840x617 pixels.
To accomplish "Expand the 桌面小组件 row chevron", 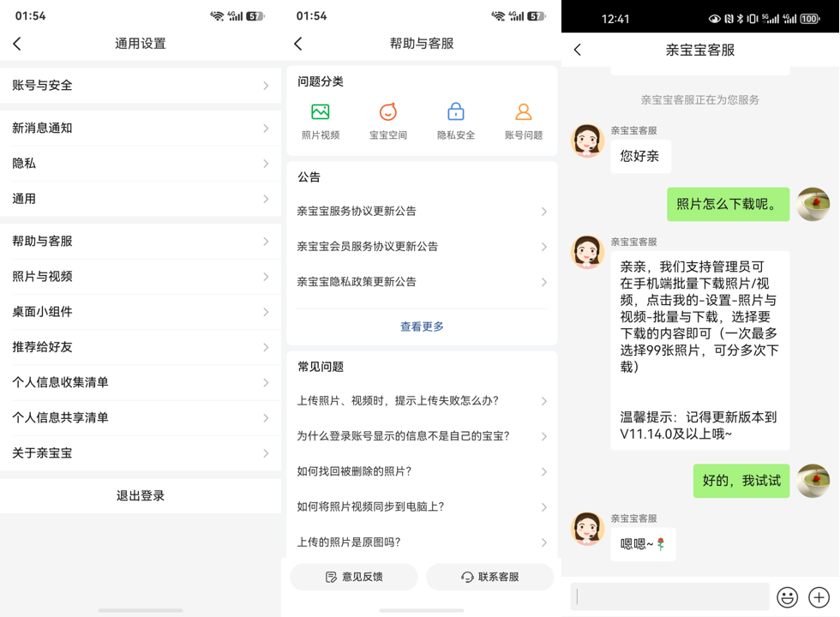I will 266,312.
